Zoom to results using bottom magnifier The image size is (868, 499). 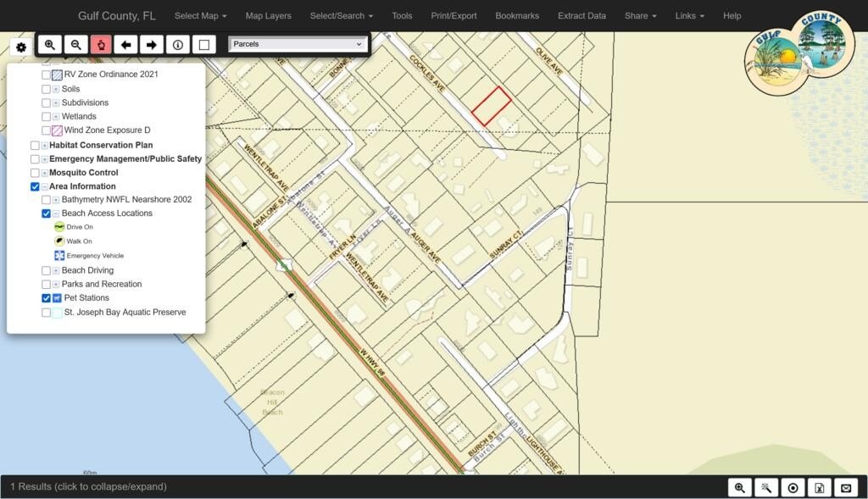[739, 487]
